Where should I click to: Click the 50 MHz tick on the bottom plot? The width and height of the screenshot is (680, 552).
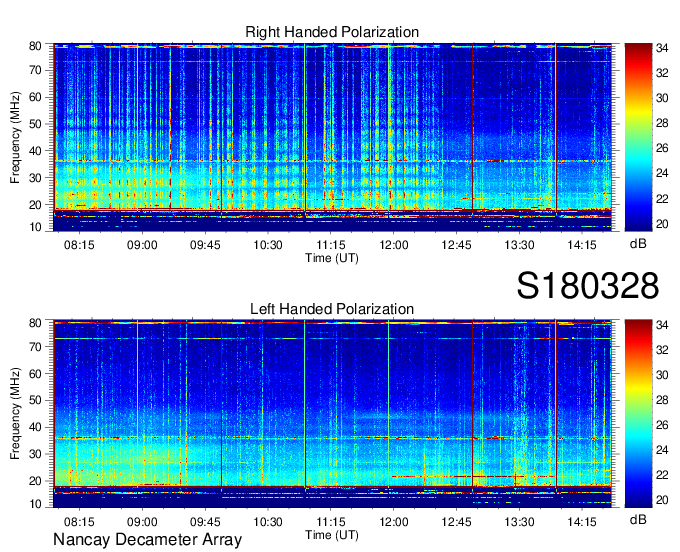[x=35, y=400]
